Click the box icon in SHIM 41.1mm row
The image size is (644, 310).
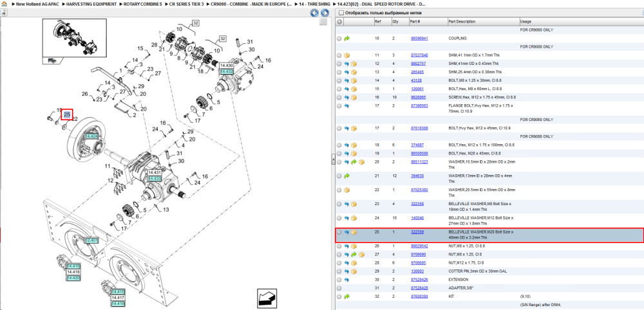point(346,55)
